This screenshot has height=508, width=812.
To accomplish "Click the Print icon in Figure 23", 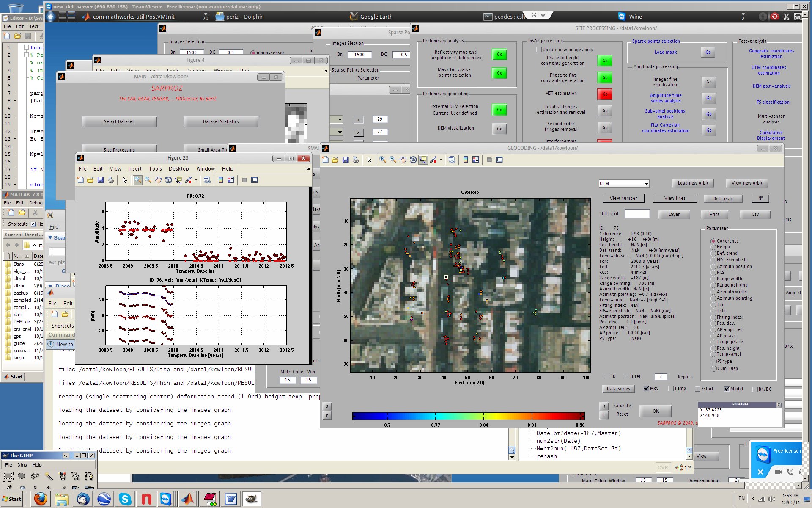I will tap(111, 180).
